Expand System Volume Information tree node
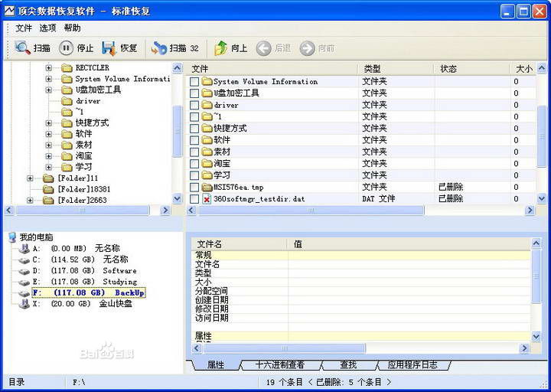551x392 pixels. [49, 79]
